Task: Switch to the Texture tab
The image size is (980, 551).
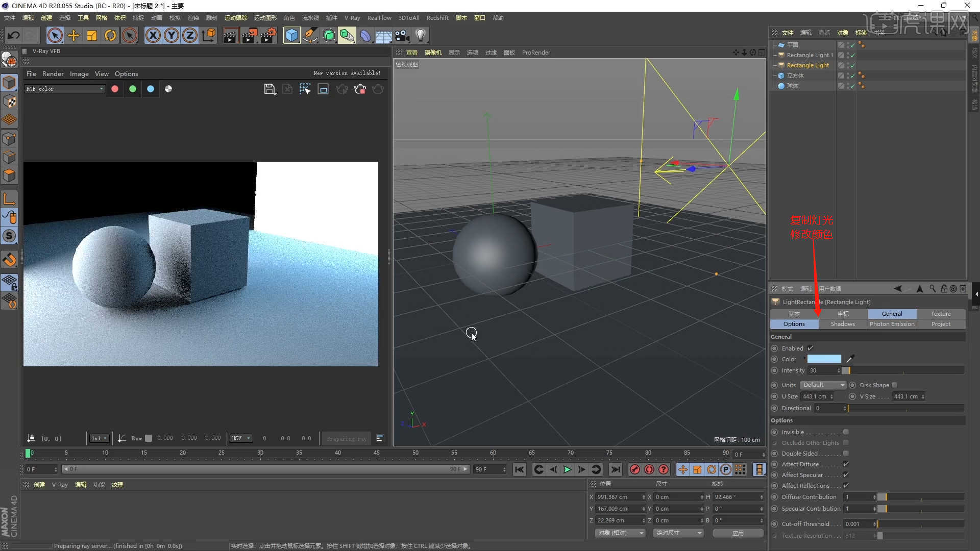Action: tap(941, 314)
